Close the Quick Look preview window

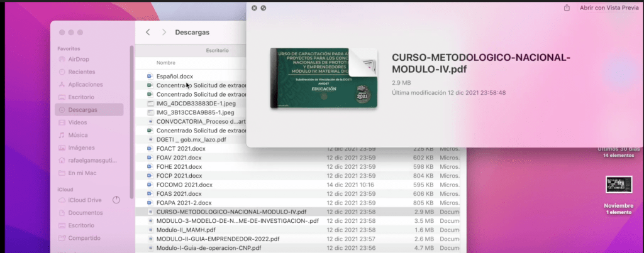pyautogui.click(x=254, y=8)
